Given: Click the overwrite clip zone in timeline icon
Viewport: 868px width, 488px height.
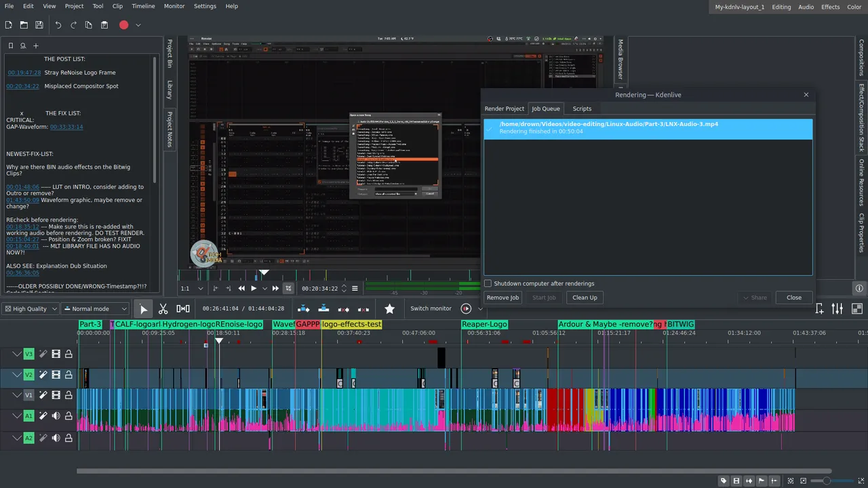Looking at the screenshot, I should (x=323, y=308).
